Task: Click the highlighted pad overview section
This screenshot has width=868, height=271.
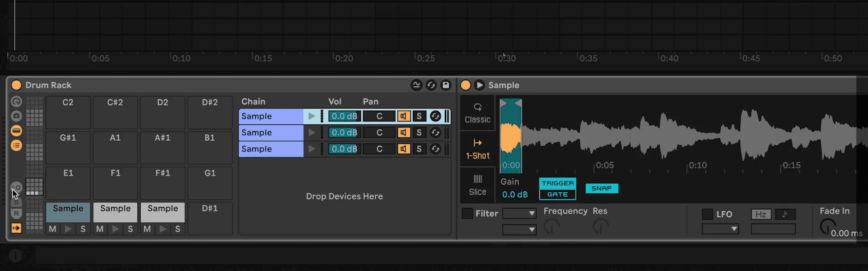Action: pos(34,186)
